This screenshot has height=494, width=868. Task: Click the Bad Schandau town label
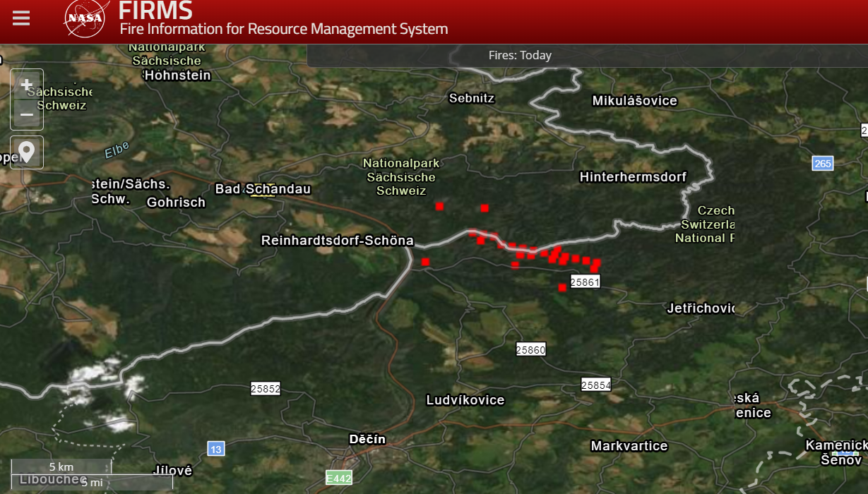click(263, 189)
